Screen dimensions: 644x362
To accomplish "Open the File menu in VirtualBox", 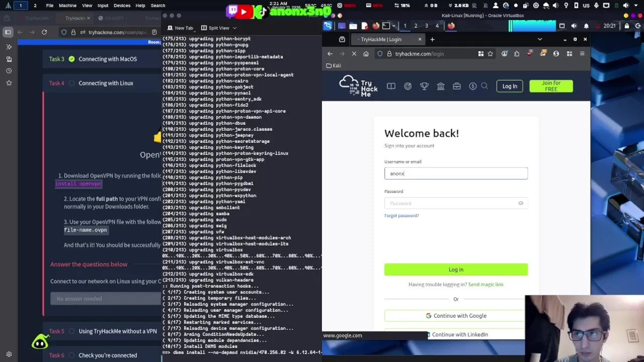I will [50, 6].
